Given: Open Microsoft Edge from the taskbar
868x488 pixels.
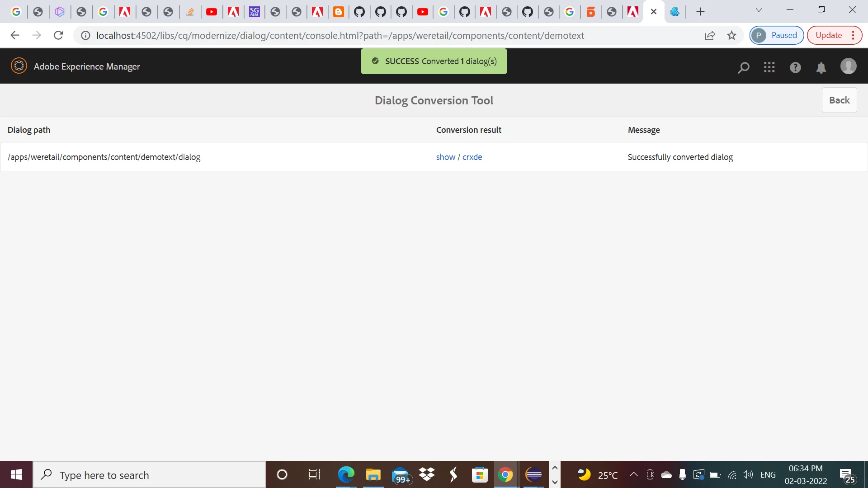Looking at the screenshot, I should click(x=346, y=475).
